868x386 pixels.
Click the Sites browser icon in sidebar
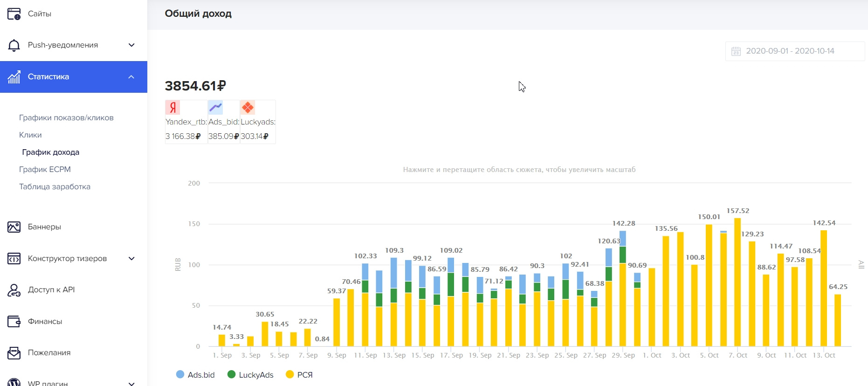point(14,14)
